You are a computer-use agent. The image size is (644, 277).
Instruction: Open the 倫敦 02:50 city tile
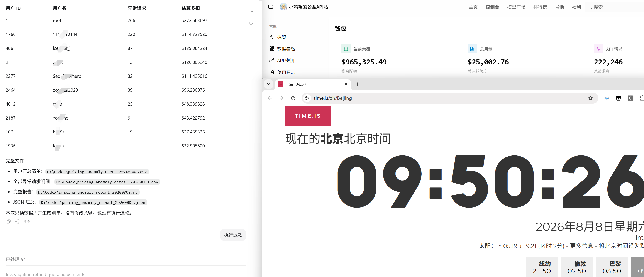[577, 267]
